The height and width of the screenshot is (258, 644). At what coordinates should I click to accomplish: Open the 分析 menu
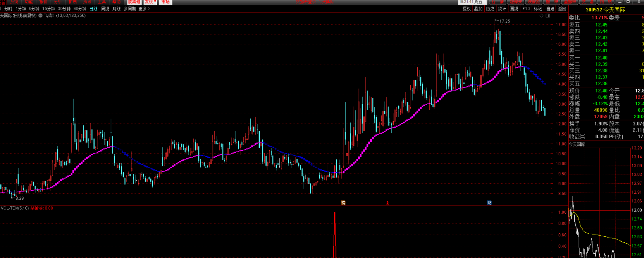58,2
